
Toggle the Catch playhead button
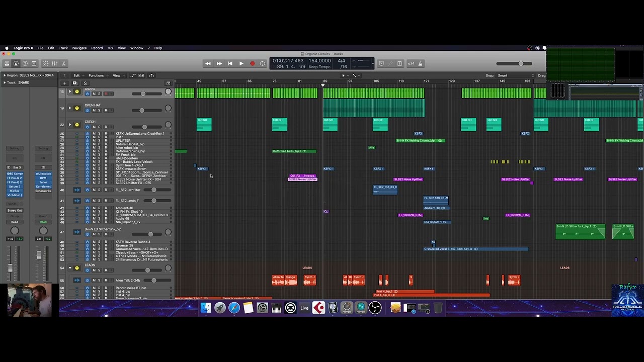(150, 75)
